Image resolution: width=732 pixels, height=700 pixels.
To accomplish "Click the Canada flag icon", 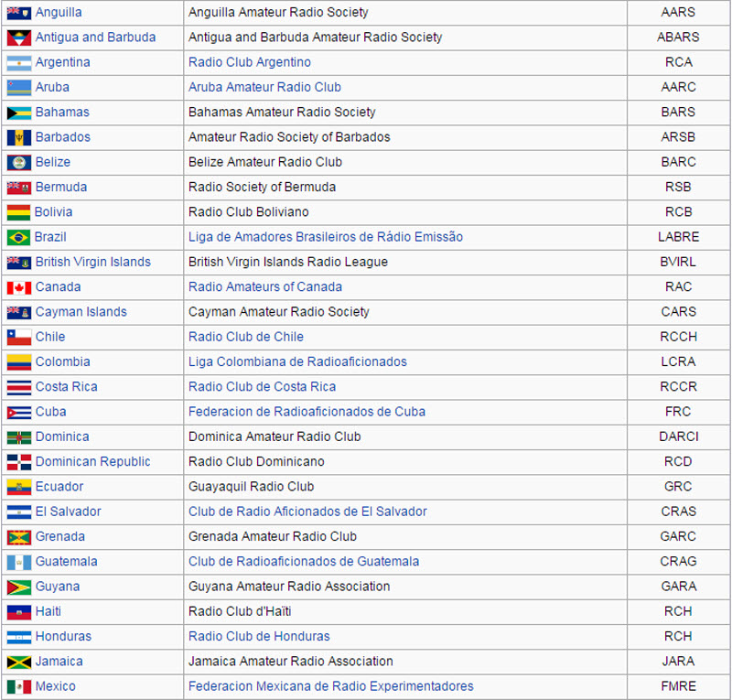I will (x=19, y=287).
